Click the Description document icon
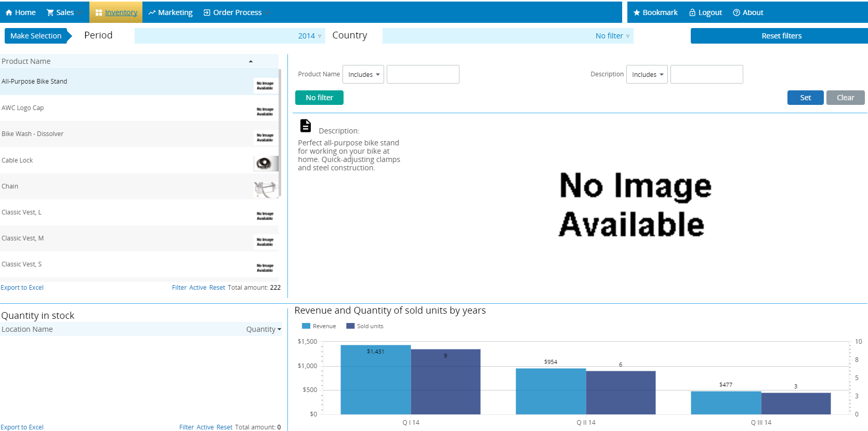The height and width of the screenshot is (431, 868). (x=306, y=126)
